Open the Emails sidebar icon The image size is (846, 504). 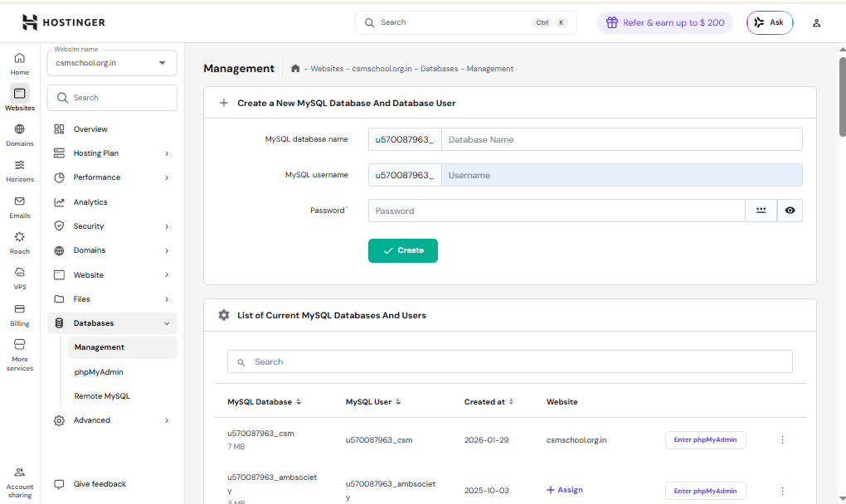click(20, 201)
